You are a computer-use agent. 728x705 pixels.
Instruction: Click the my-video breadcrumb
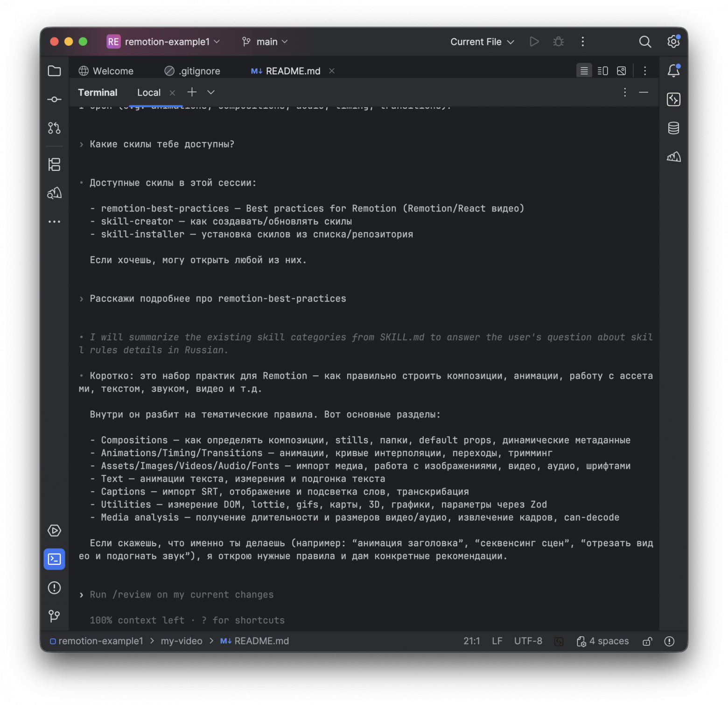[182, 641]
